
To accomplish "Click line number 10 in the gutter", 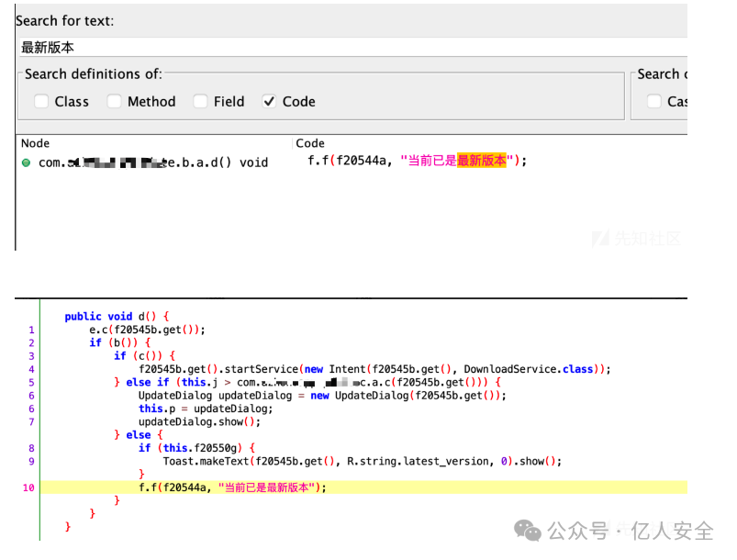I will 28,487.
